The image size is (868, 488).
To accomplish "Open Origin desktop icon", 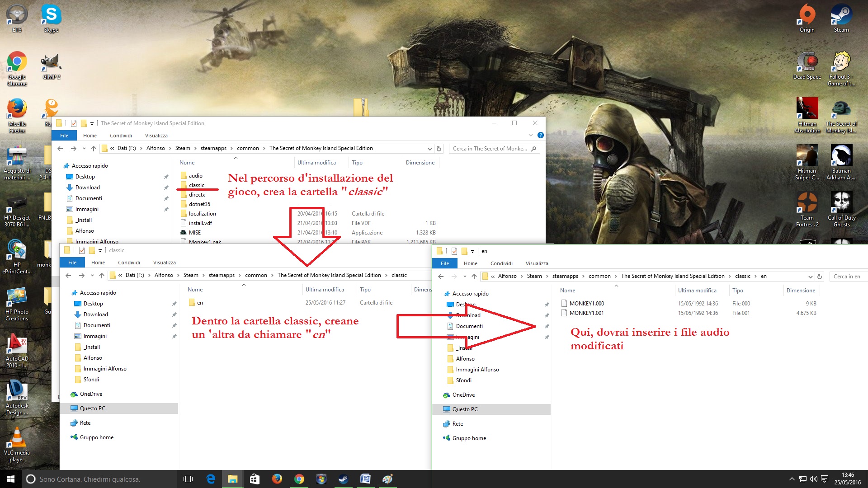I will [807, 18].
